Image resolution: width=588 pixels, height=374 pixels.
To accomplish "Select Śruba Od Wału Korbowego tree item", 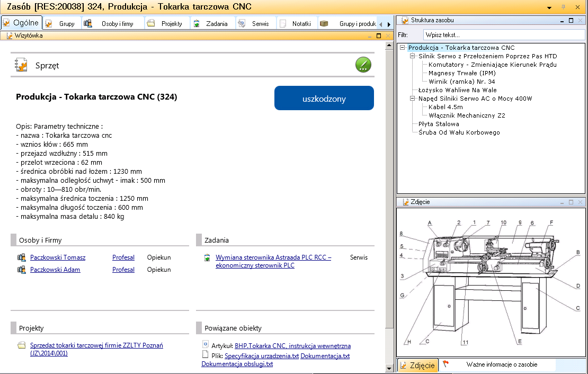I will pos(459,132).
